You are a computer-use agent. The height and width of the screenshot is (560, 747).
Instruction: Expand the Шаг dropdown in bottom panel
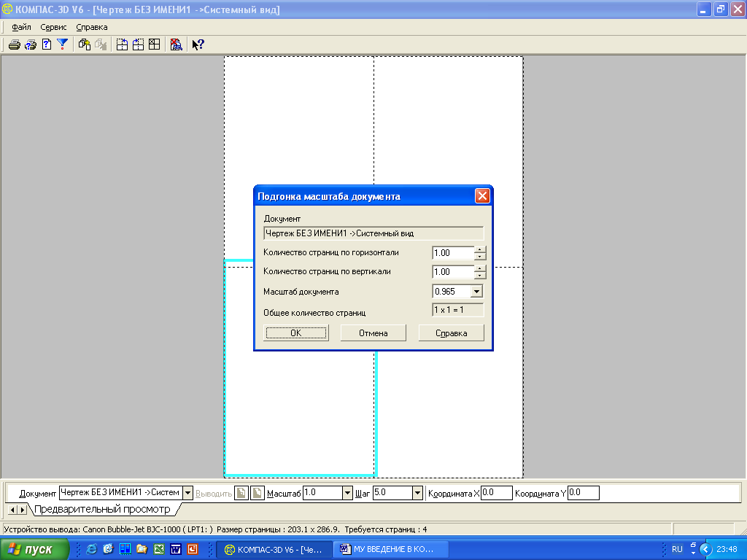(417, 493)
